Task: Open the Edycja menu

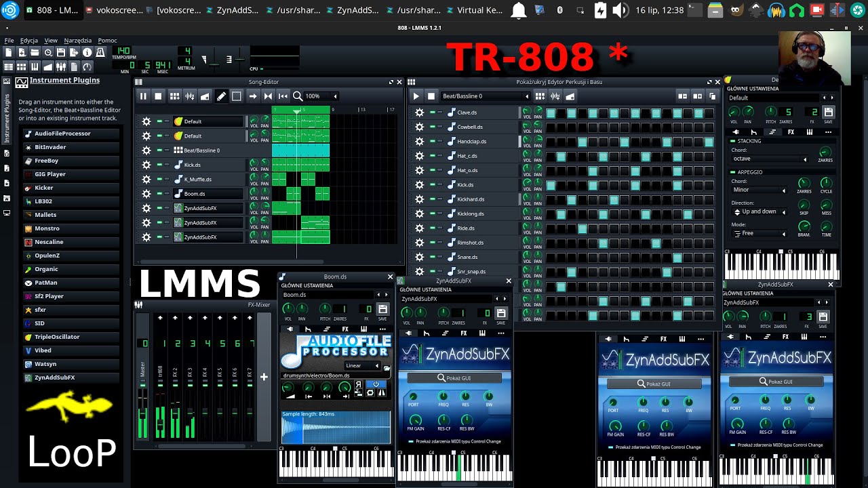Action: (x=29, y=41)
